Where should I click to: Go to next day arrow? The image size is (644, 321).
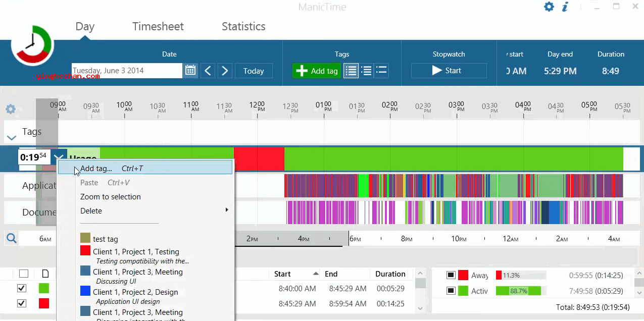point(225,71)
